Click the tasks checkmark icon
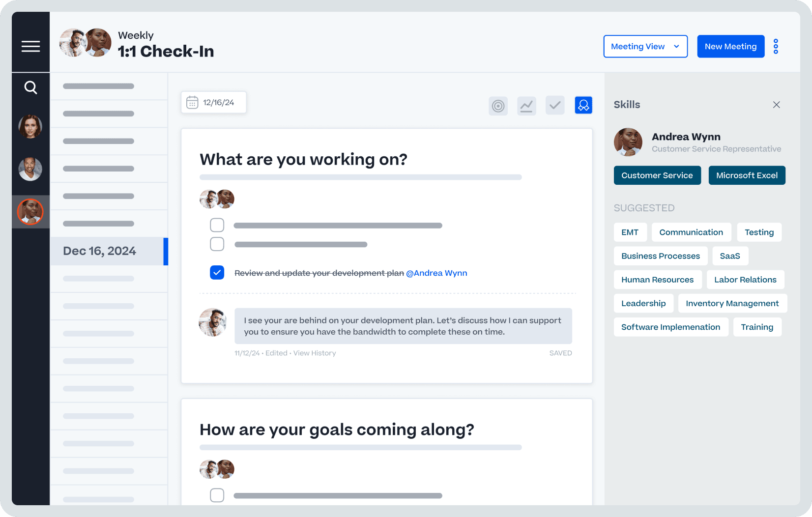 tap(555, 105)
